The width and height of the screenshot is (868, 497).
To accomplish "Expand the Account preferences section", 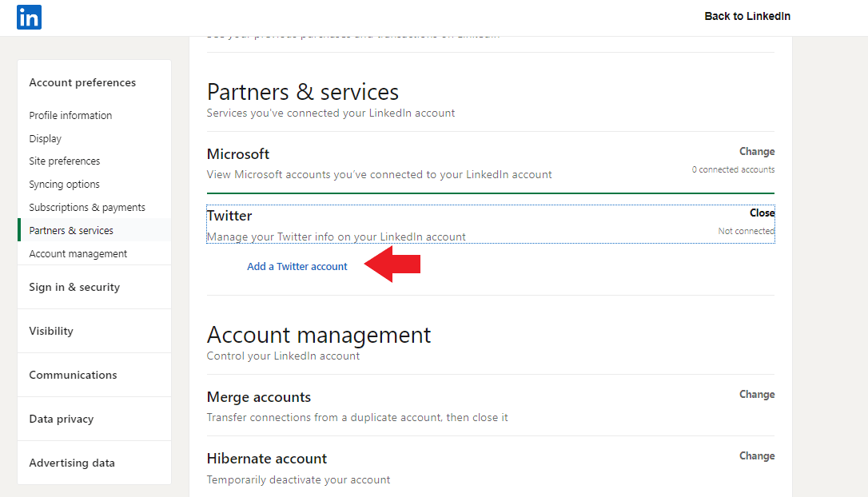I will click(82, 82).
